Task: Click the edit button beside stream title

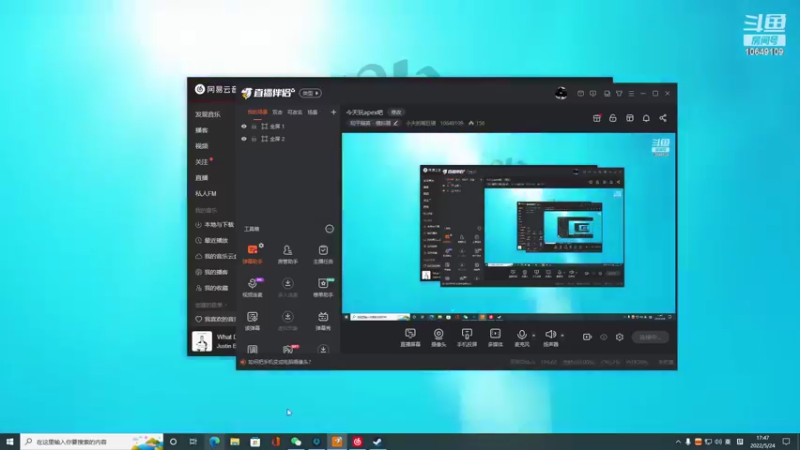Action: click(x=396, y=112)
